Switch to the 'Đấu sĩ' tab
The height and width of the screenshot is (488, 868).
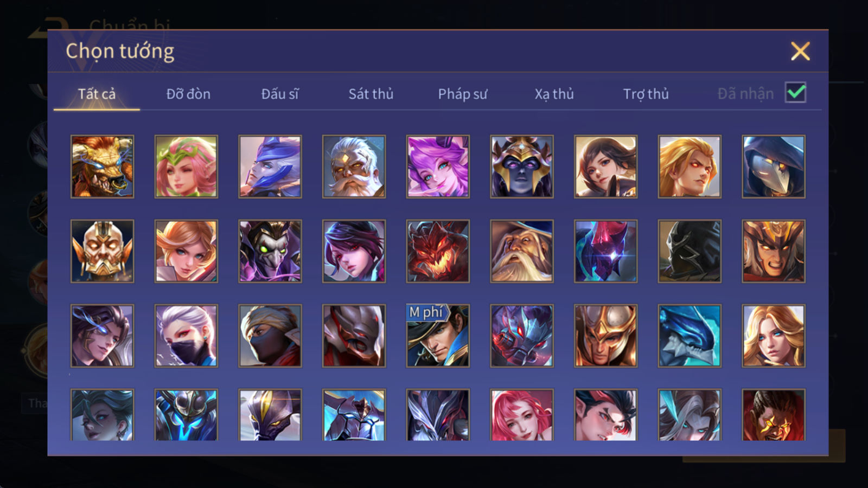pos(280,94)
